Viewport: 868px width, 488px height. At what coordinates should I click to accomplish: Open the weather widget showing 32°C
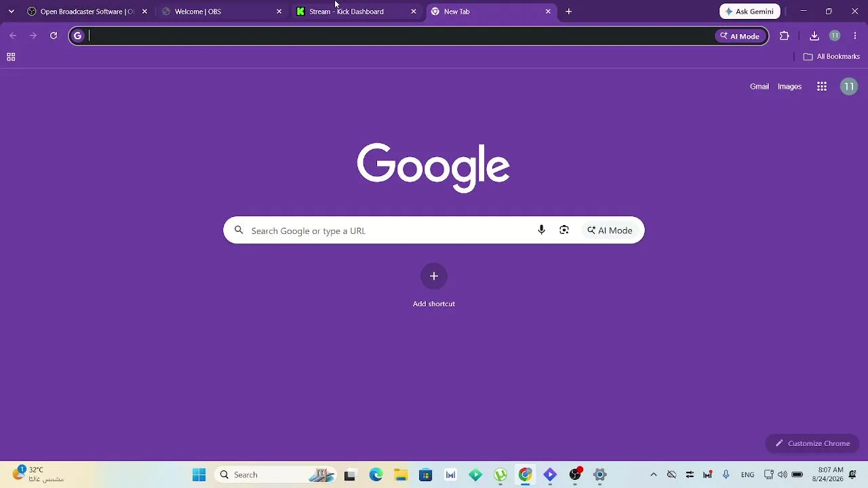pos(39,474)
